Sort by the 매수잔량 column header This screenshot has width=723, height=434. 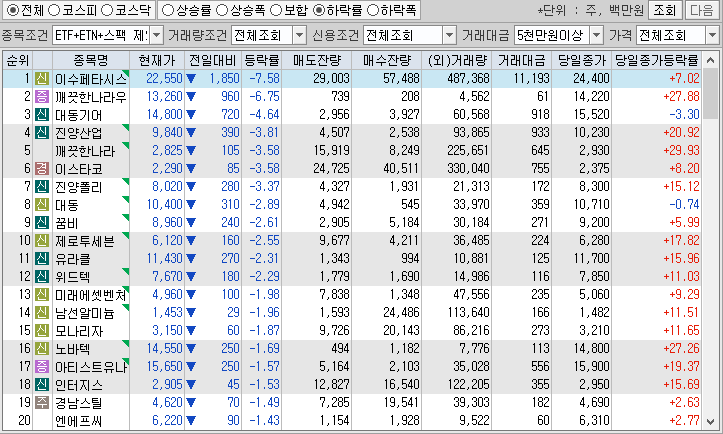pos(386,60)
